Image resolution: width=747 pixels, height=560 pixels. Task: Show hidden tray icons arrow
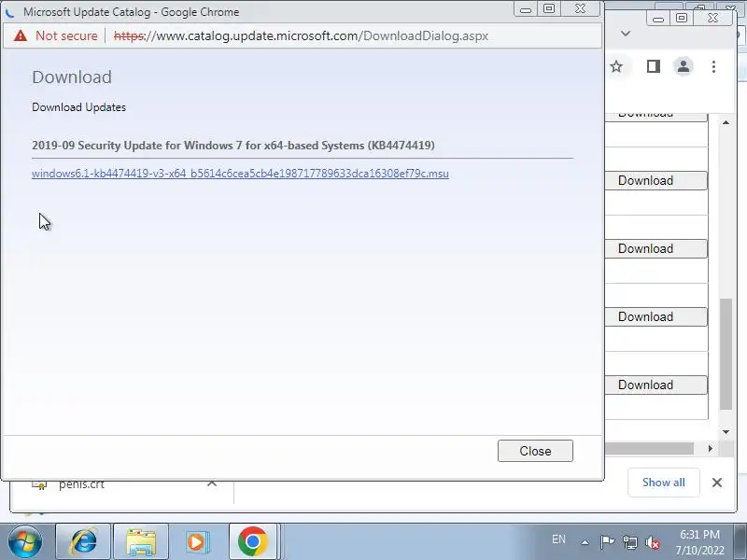(x=585, y=542)
